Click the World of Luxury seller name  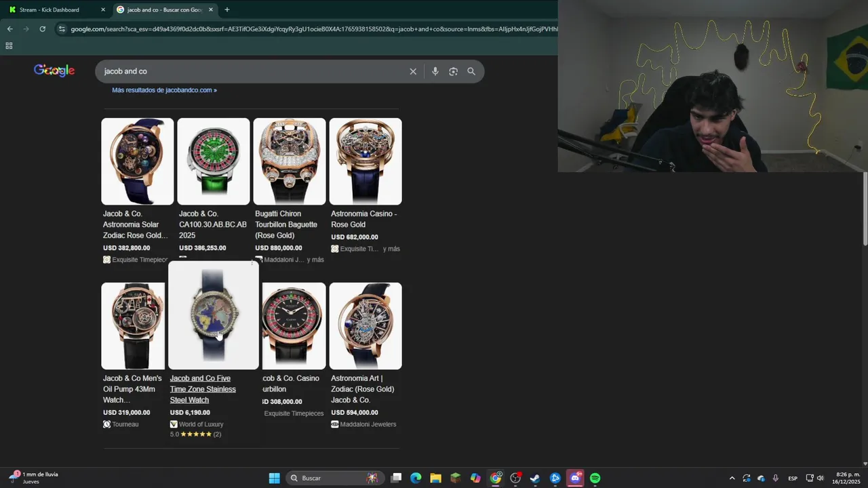201,424
